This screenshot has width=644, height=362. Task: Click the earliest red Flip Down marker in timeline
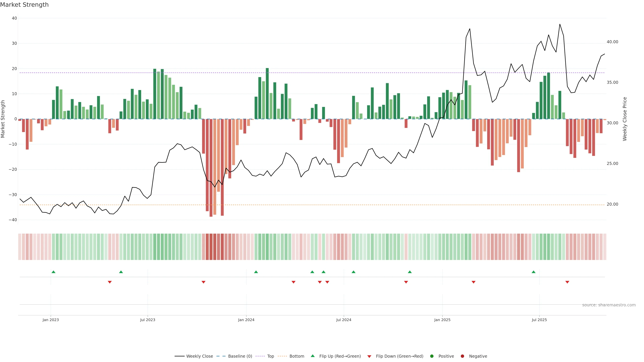click(110, 282)
